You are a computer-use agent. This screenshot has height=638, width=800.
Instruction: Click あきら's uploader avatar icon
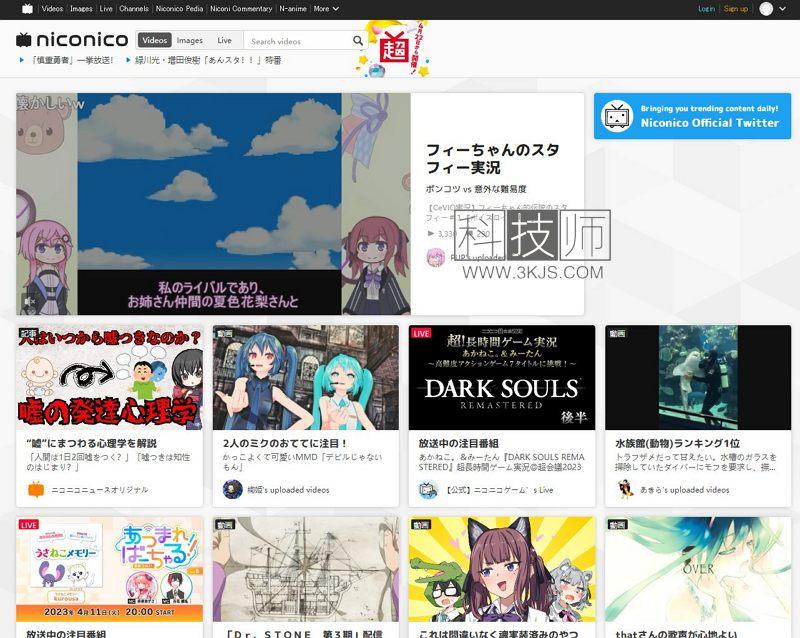pyautogui.click(x=625, y=489)
